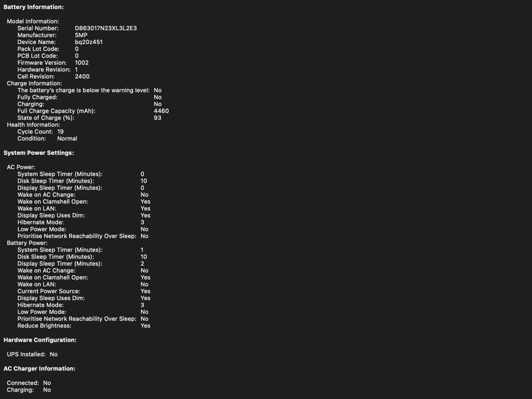Image resolution: width=532 pixels, height=399 pixels.
Task: Select the Manufacturer value SMP
Action: tap(81, 35)
